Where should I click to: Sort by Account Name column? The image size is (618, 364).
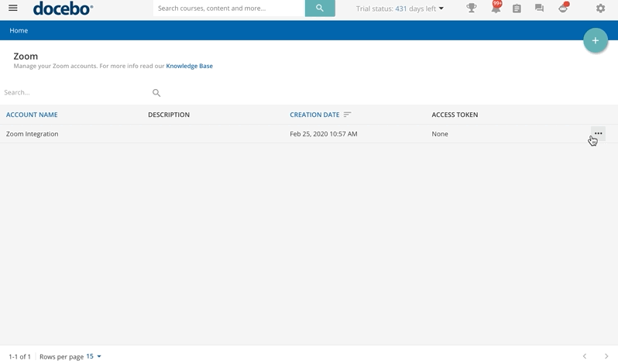point(32,115)
